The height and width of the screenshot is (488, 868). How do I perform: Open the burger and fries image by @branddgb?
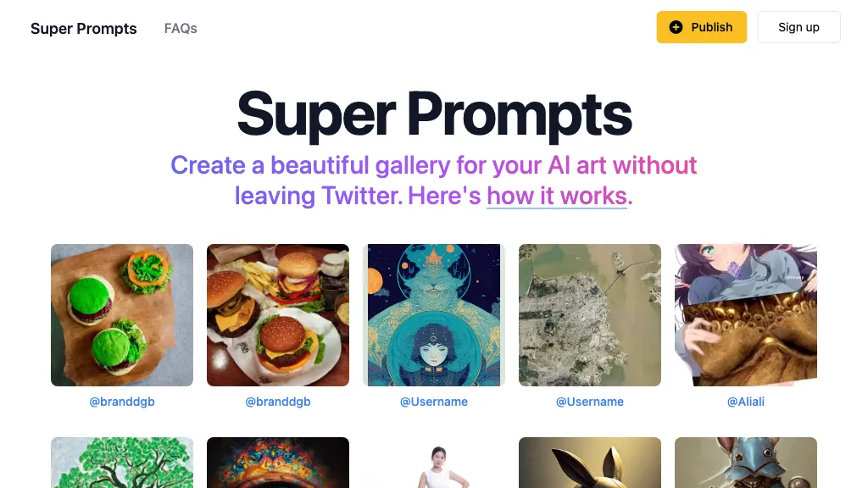pyautogui.click(x=278, y=314)
